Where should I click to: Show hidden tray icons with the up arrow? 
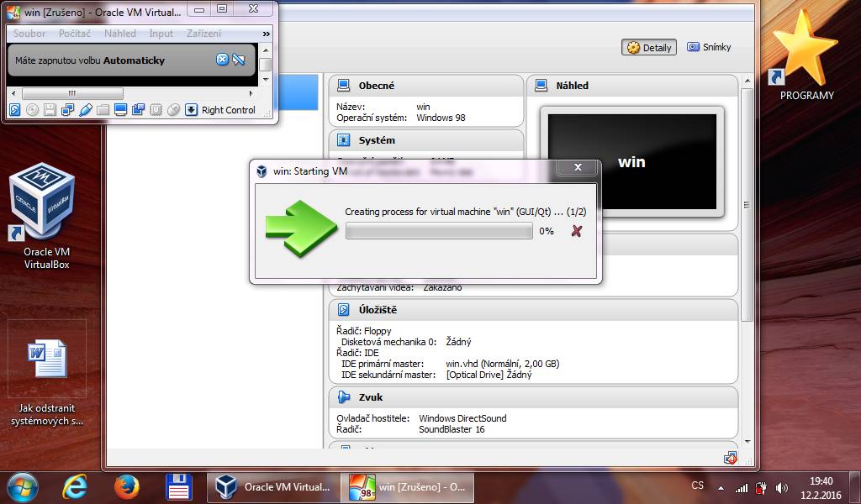721,488
